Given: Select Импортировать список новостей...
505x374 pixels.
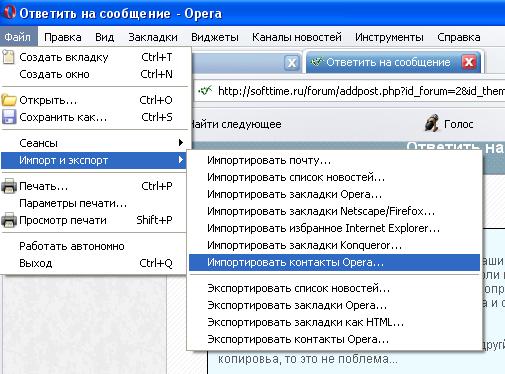Looking at the screenshot, I should [334, 177].
